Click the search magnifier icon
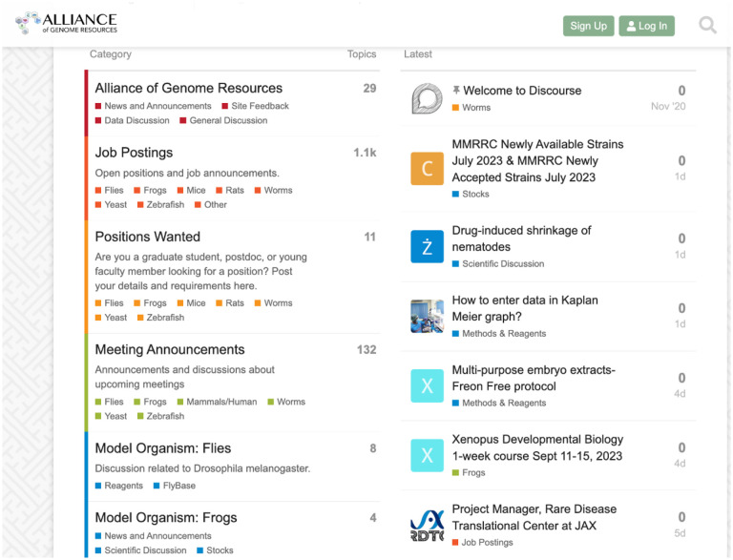The image size is (733, 560). click(707, 26)
